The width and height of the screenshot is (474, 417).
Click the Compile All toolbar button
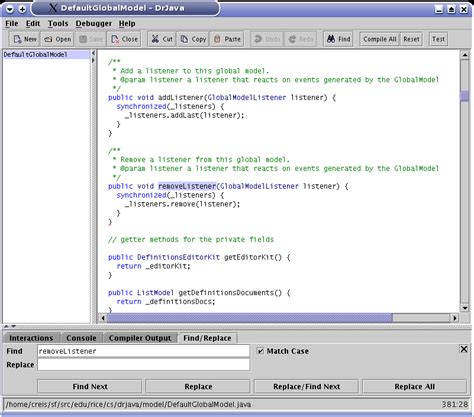(x=380, y=39)
